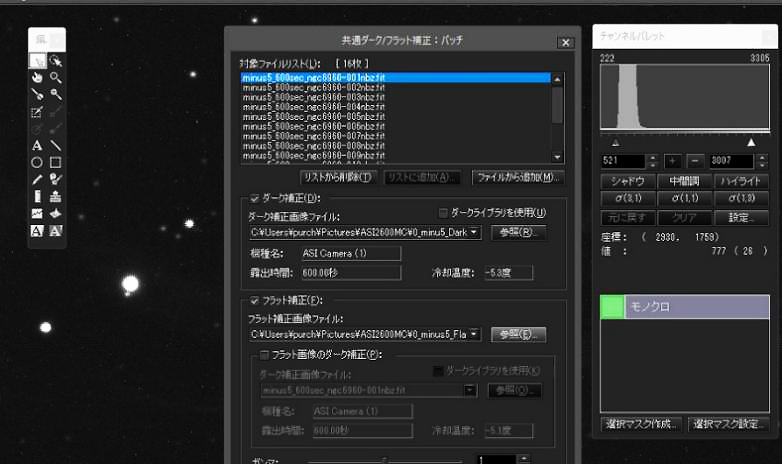This screenshot has height=464, width=782.
Task: Select the circle shape tool
Action: [x=37, y=163]
